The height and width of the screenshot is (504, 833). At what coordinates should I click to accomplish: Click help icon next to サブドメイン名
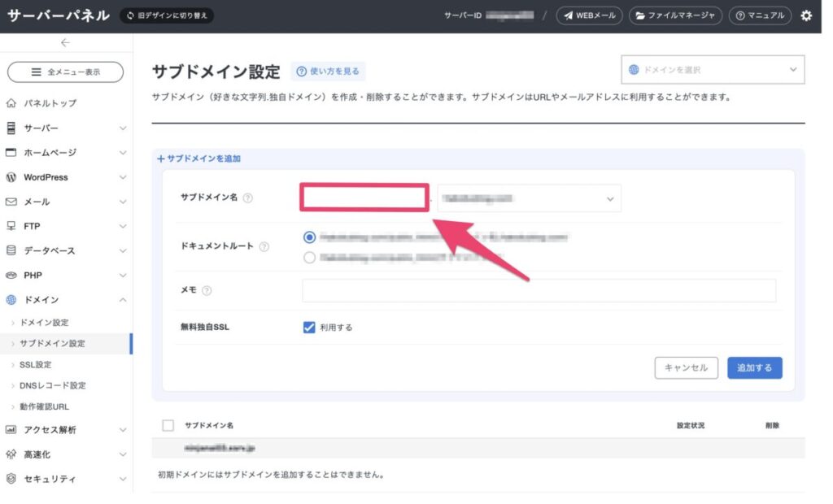pos(248,198)
